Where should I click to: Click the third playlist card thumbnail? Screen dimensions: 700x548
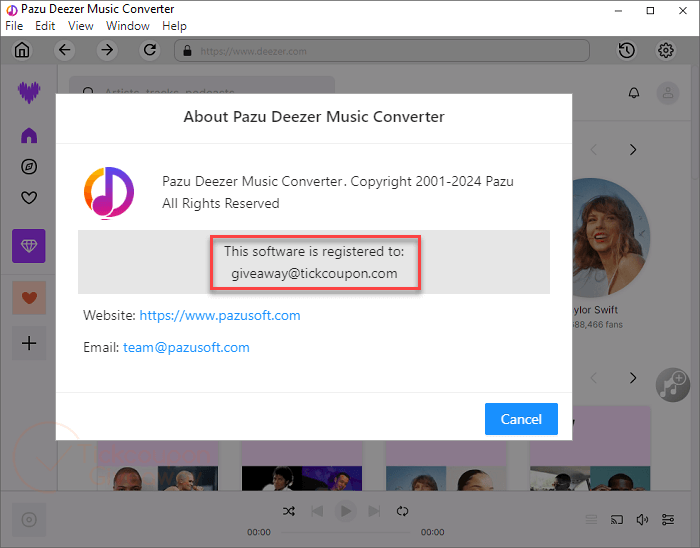point(446,466)
